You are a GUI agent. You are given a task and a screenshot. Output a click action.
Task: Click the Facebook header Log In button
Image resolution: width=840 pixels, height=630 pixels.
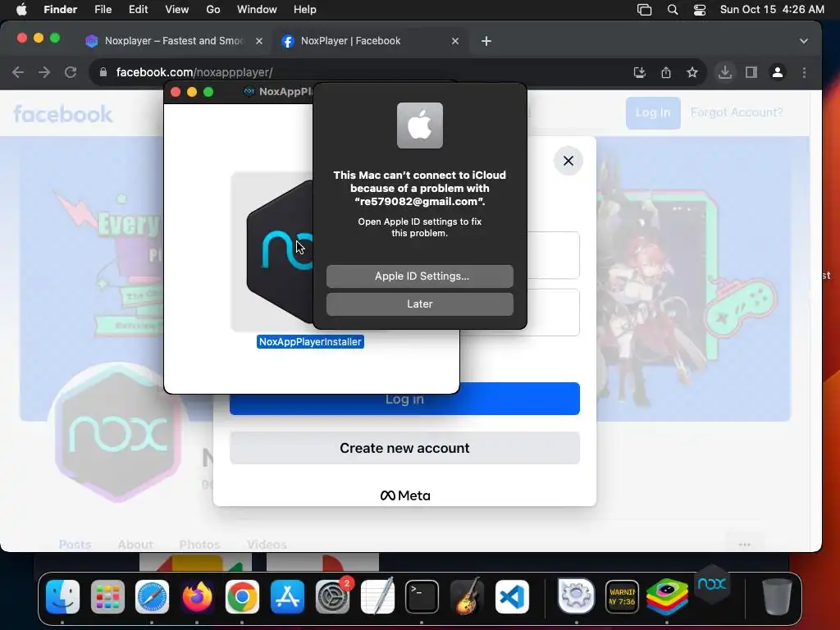653,112
